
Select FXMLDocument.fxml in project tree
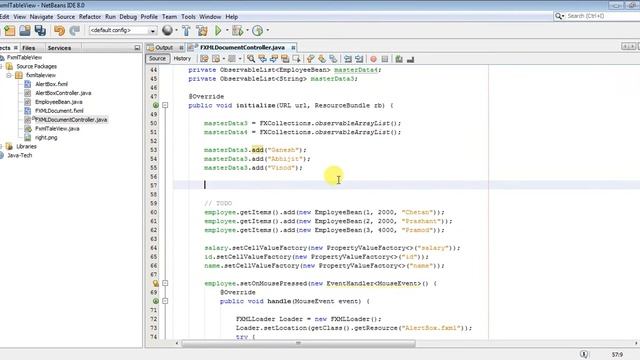coord(59,111)
